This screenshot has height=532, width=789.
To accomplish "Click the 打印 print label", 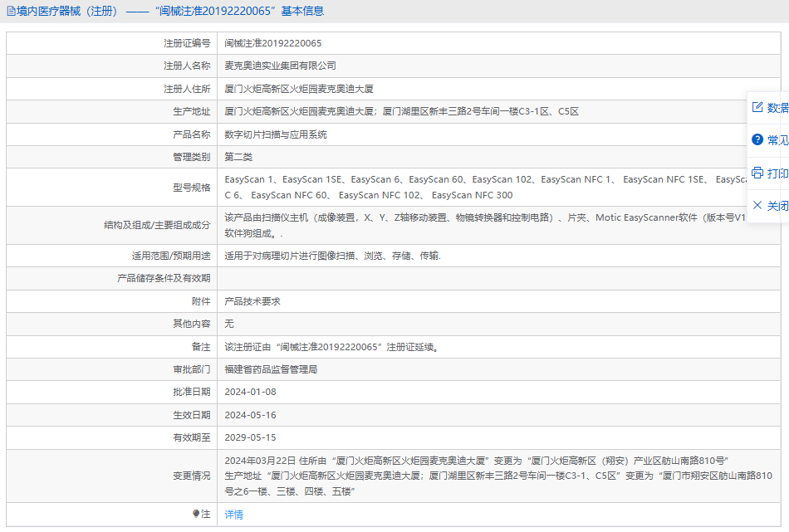I will click(778, 173).
